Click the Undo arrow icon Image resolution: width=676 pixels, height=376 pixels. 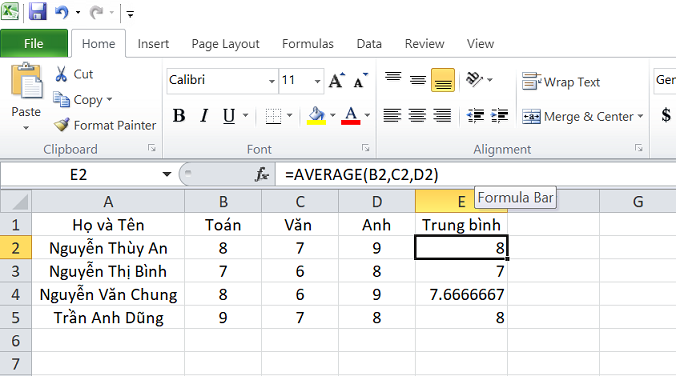click(62, 12)
